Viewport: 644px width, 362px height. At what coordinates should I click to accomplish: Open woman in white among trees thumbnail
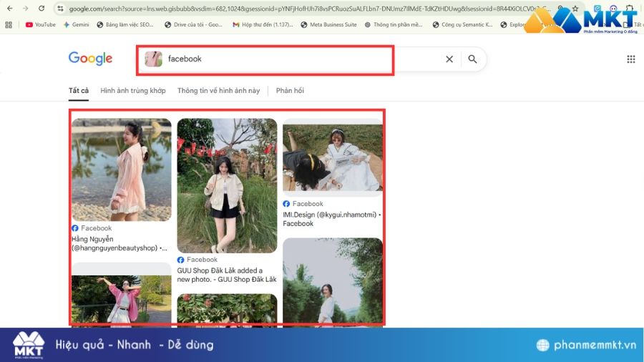point(333,282)
